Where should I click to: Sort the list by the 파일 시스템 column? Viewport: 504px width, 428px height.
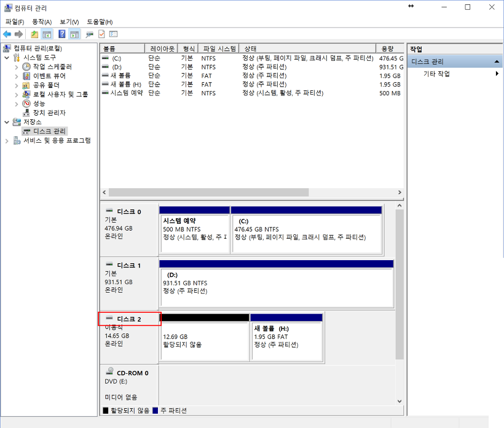point(219,49)
